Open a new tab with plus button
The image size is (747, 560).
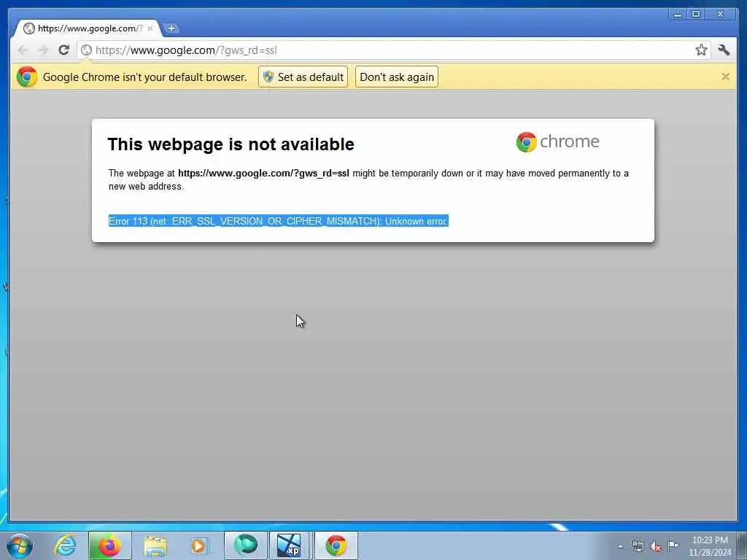point(171,28)
